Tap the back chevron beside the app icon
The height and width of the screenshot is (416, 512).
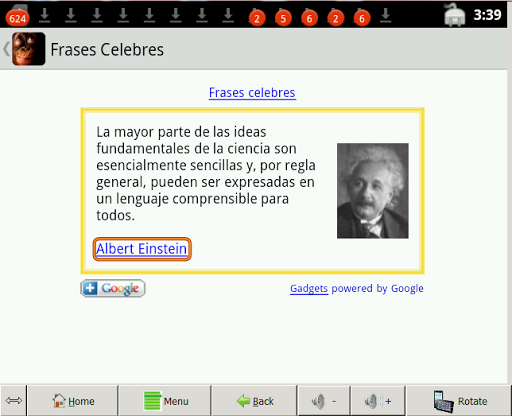click(6, 49)
